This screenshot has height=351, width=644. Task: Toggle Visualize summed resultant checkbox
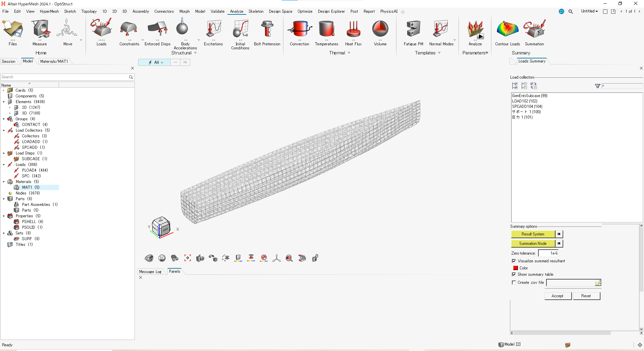[514, 261]
